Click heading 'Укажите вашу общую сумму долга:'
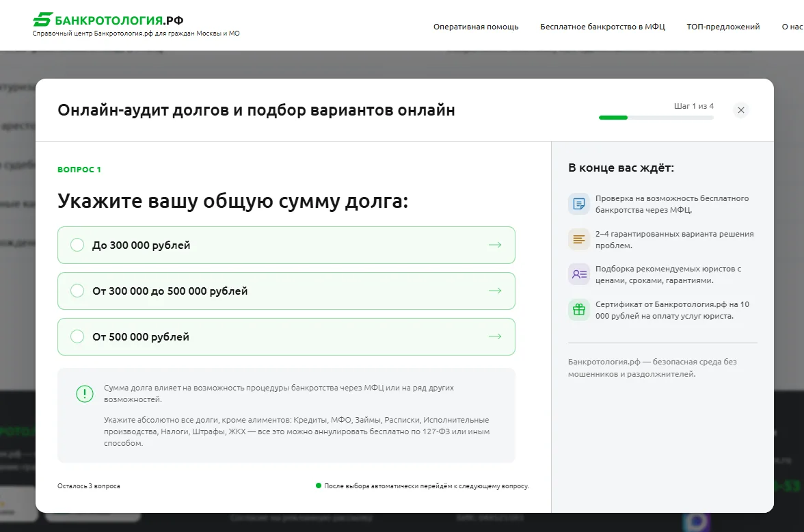 pyautogui.click(x=232, y=201)
